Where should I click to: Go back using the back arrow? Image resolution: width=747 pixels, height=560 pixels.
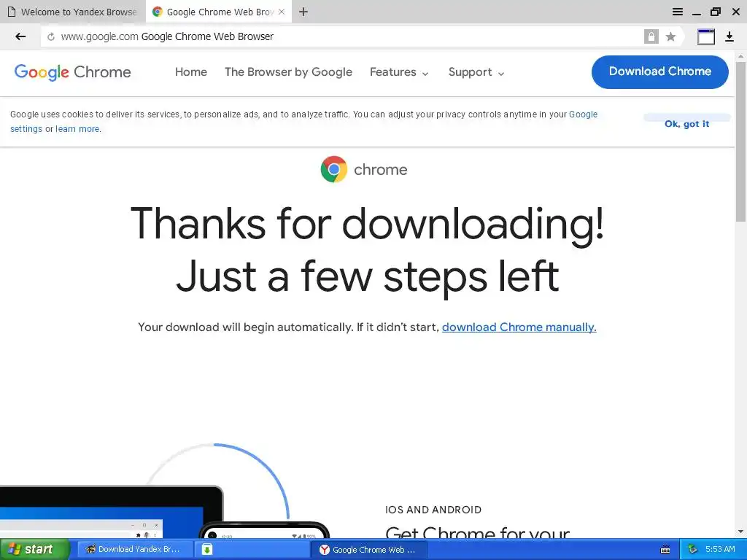20,36
